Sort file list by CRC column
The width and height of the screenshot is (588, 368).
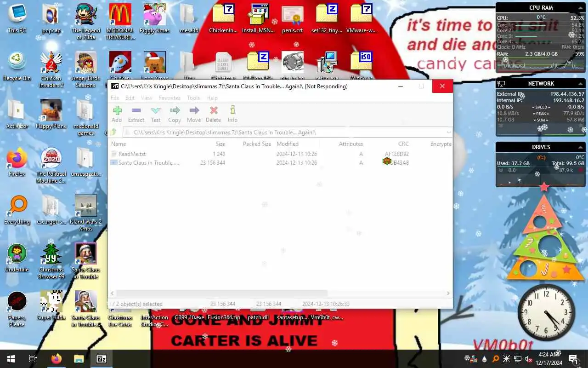point(403,144)
